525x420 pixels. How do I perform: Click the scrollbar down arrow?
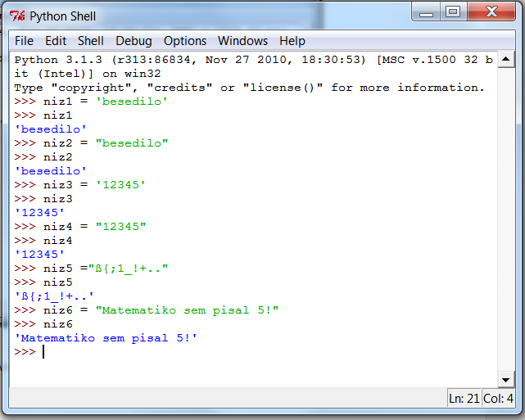point(506,379)
